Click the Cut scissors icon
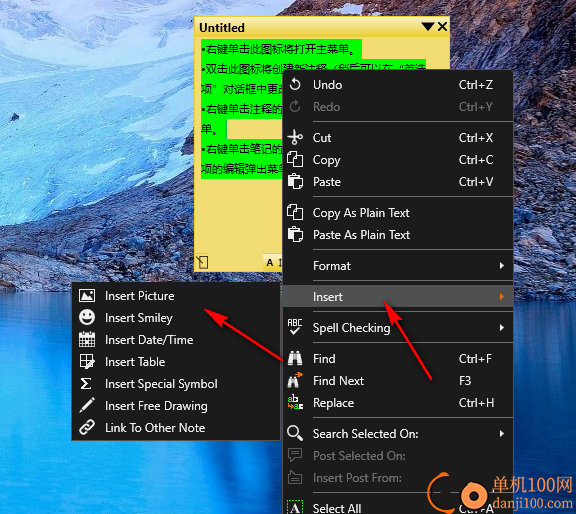 [x=295, y=137]
